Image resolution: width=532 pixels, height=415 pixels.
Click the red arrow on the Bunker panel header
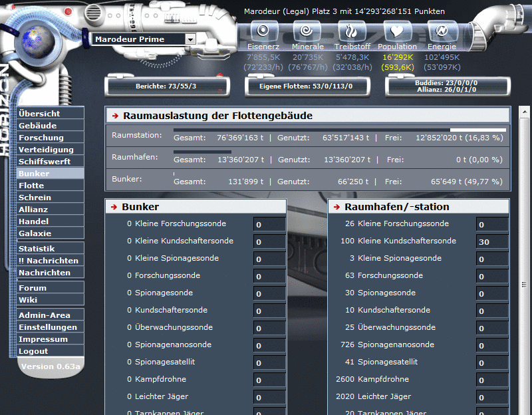point(115,206)
